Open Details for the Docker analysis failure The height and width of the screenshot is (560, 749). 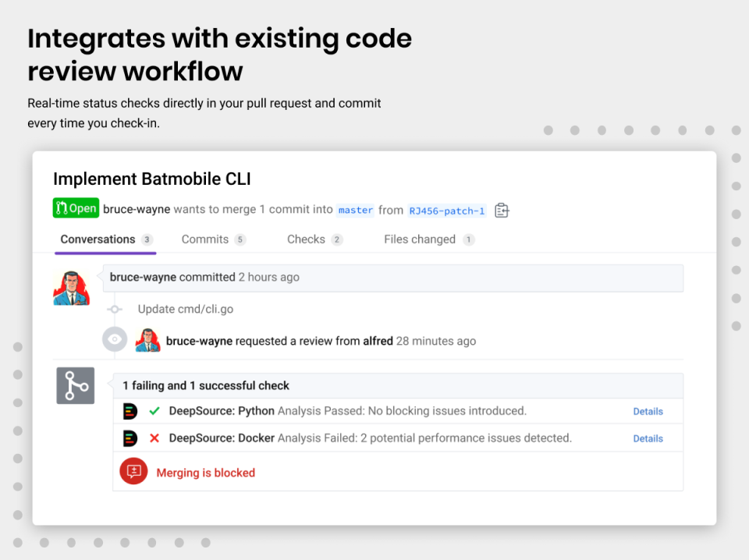[648, 438]
